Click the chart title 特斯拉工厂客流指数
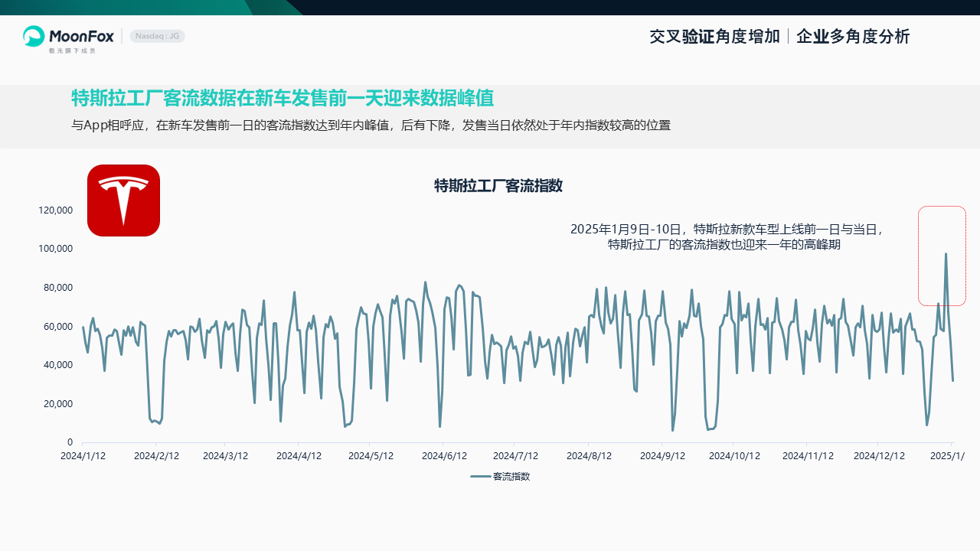Image resolution: width=980 pixels, height=551 pixels. (x=498, y=185)
